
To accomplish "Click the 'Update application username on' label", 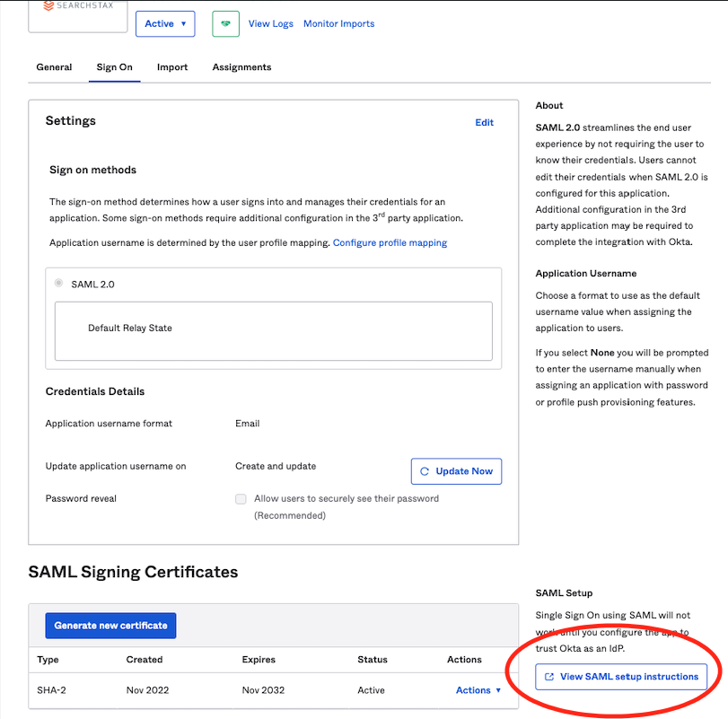I will [116, 466].
